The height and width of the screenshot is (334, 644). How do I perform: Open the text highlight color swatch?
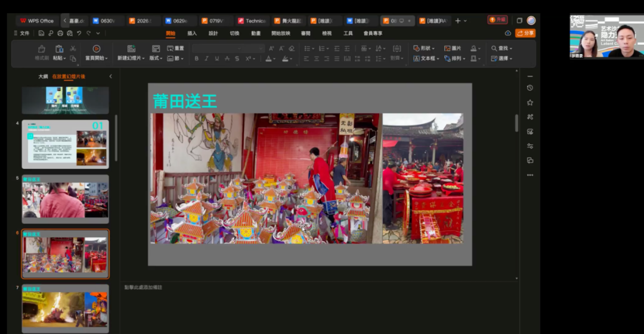pos(285,58)
